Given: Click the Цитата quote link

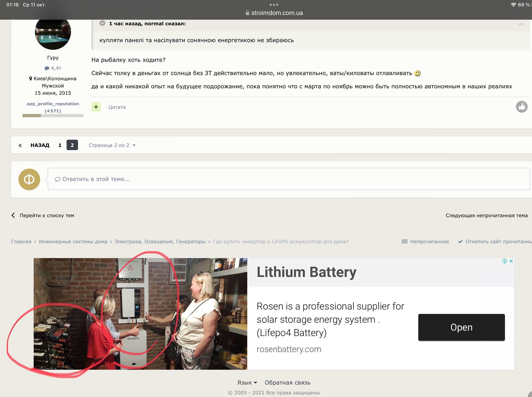Looking at the screenshot, I should (x=117, y=107).
